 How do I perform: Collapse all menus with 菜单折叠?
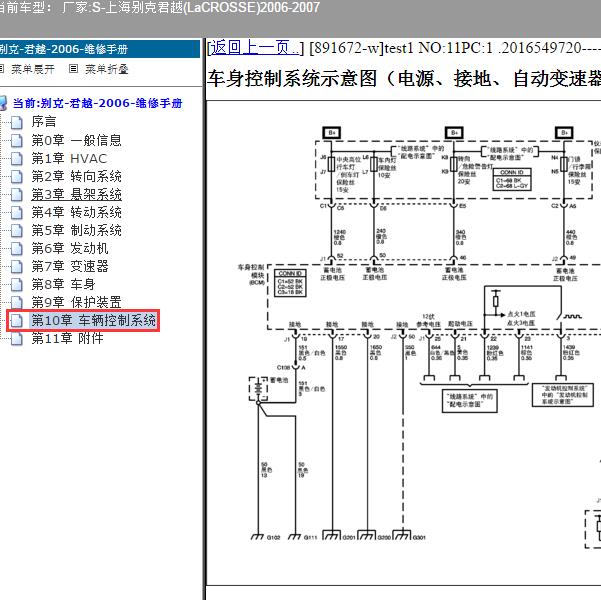pos(106,69)
